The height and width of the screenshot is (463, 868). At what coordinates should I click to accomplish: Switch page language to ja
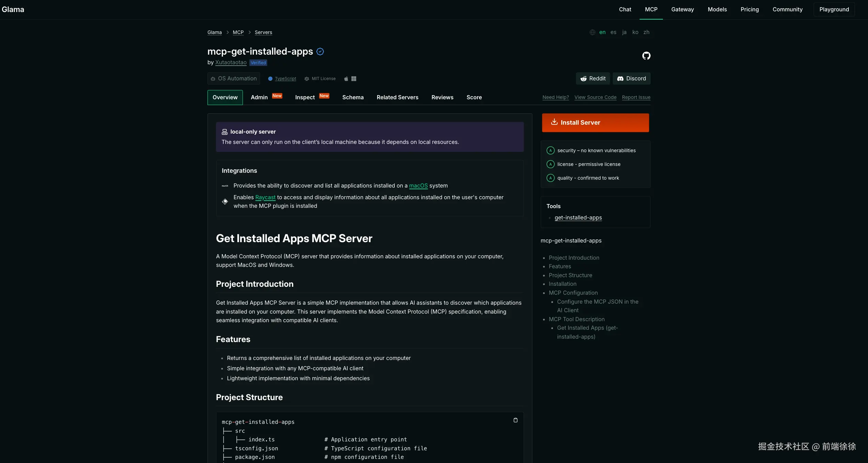click(624, 32)
